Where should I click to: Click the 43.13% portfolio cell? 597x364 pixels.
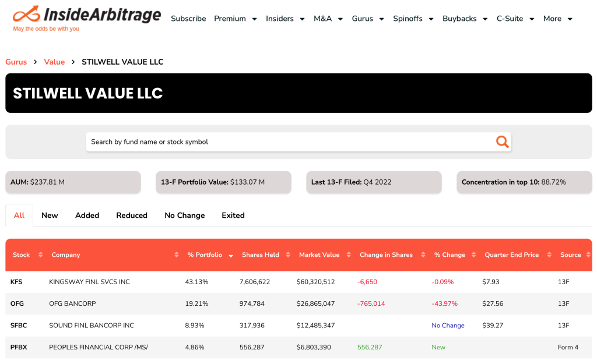[x=196, y=282]
